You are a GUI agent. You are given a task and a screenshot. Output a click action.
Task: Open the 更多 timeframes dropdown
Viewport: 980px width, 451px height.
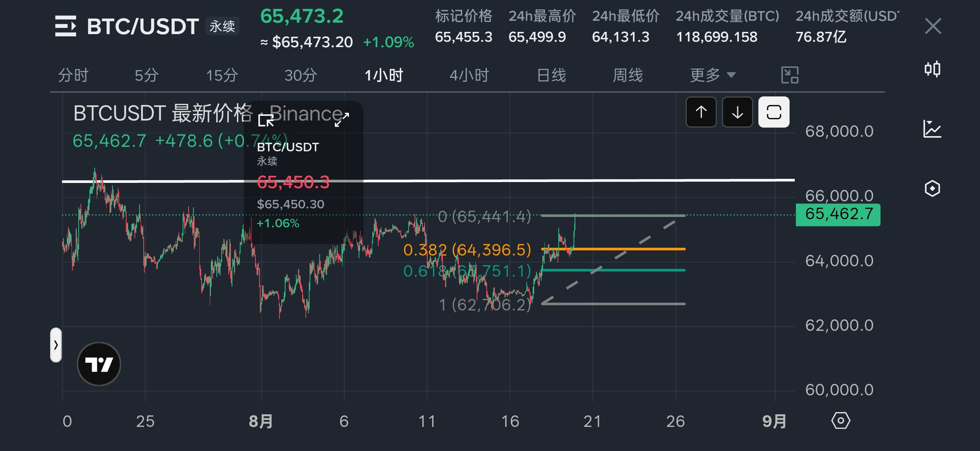[713, 75]
